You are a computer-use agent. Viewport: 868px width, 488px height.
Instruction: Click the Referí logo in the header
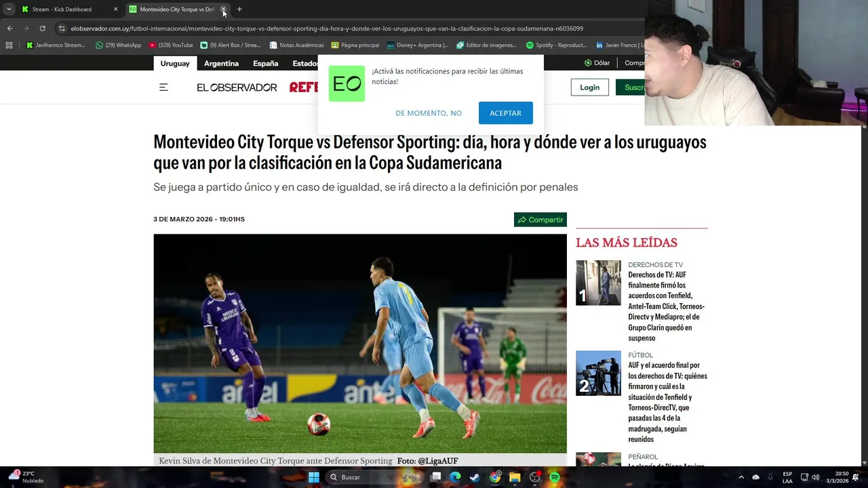(304, 87)
